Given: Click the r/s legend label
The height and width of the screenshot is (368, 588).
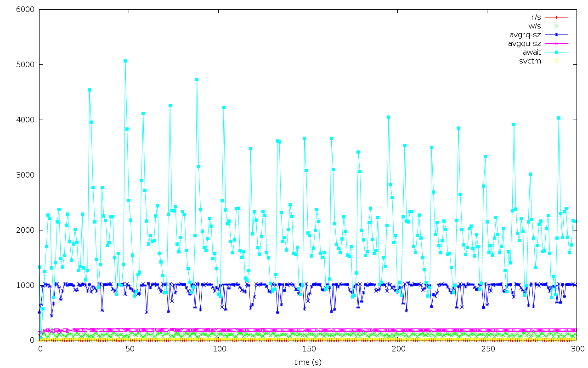Looking at the screenshot, I should pos(536,17).
